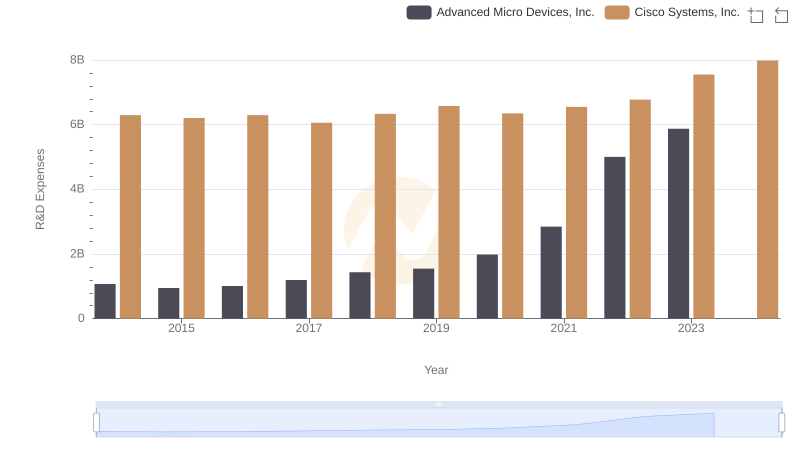The width and height of the screenshot is (800, 461).
Task: Click the 2017 x-axis label
Action: (x=309, y=328)
